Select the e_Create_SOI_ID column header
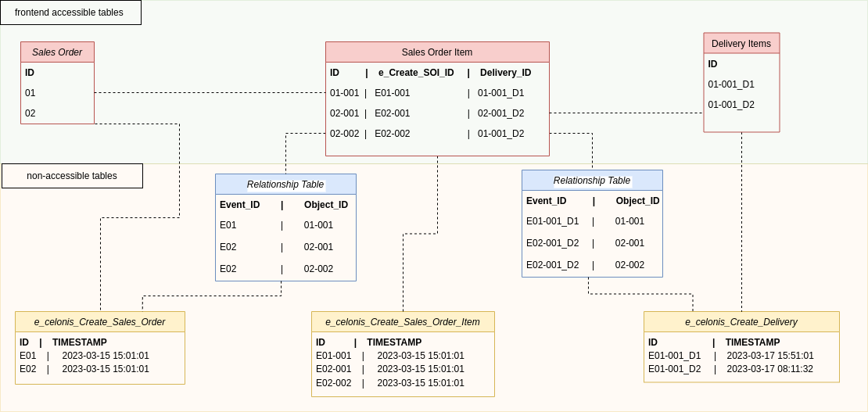The width and height of the screenshot is (868, 412). point(416,73)
